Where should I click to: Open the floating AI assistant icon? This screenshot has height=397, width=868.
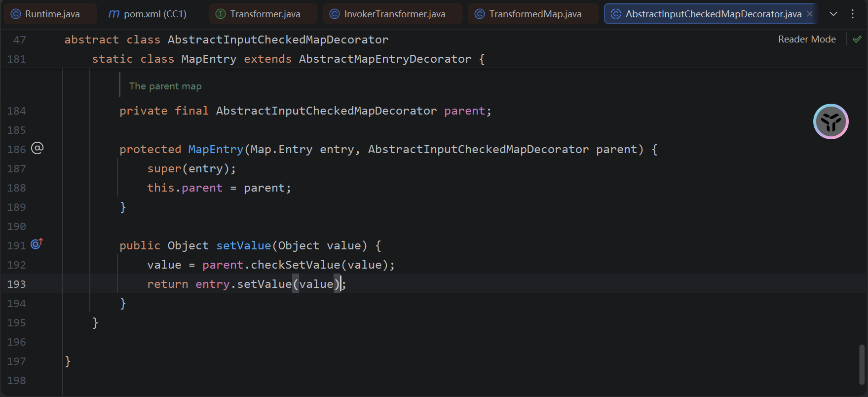[x=831, y=121]
